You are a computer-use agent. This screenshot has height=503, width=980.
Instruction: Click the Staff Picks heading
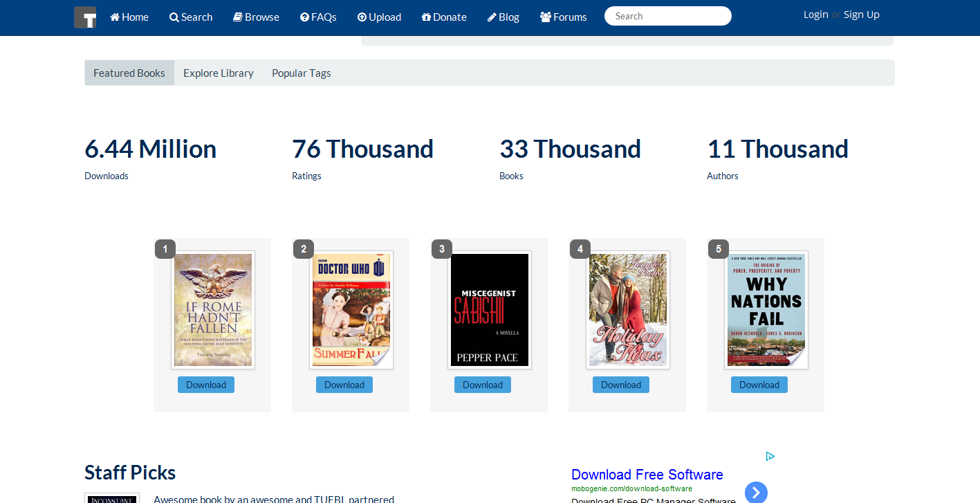click(130, 473)
